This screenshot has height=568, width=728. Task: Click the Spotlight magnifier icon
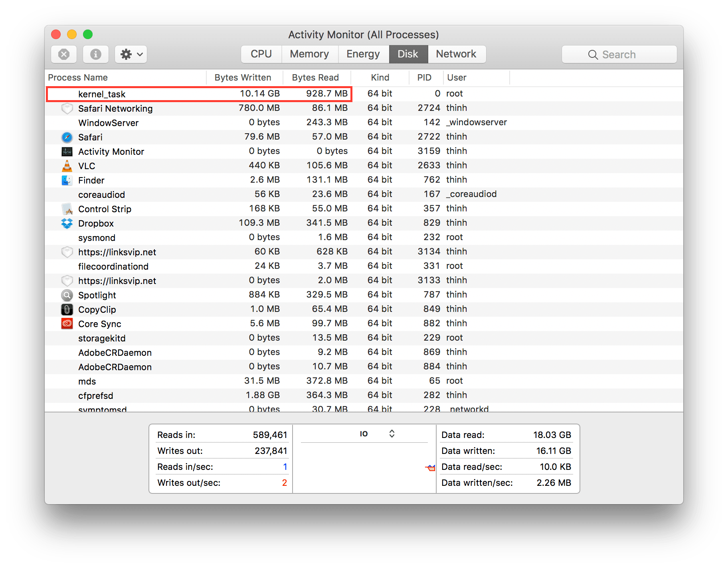tap(67, 295)
